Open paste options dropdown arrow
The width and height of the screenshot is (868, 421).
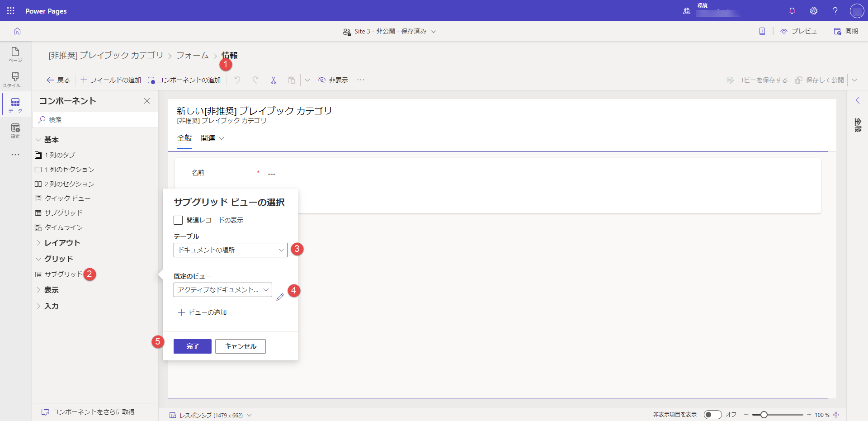point(307,80)
